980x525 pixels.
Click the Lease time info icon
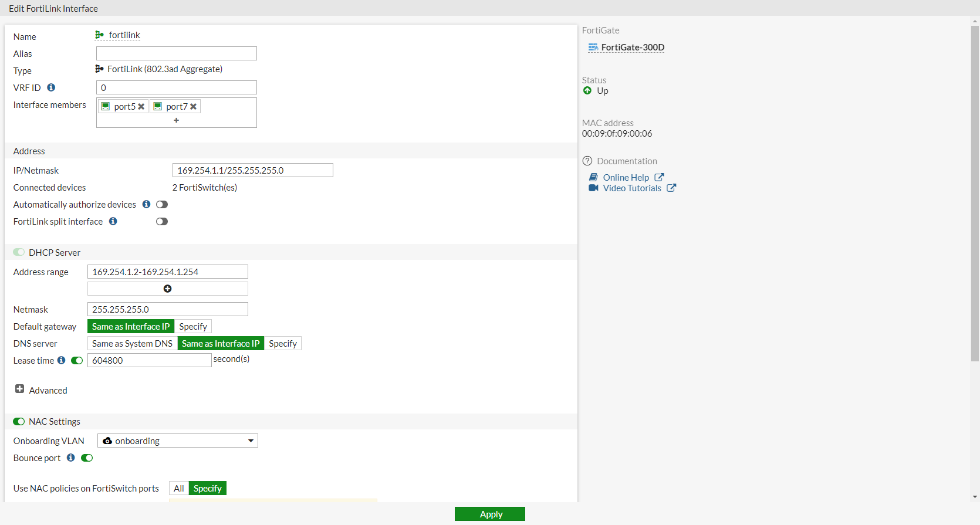(61, 360)
